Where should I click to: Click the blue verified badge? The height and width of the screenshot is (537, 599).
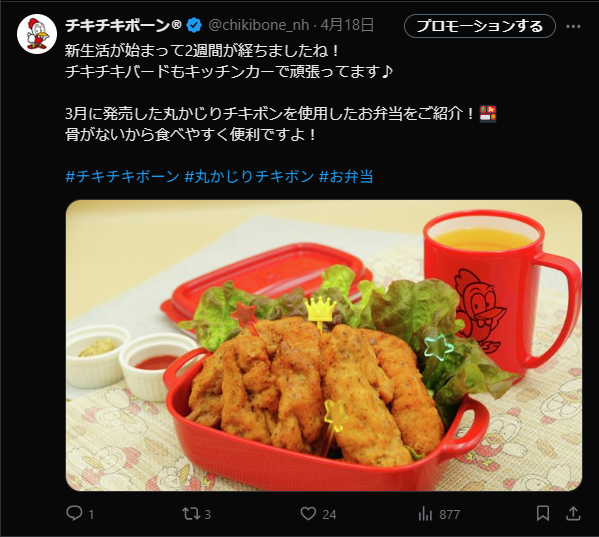coord(194,26)
